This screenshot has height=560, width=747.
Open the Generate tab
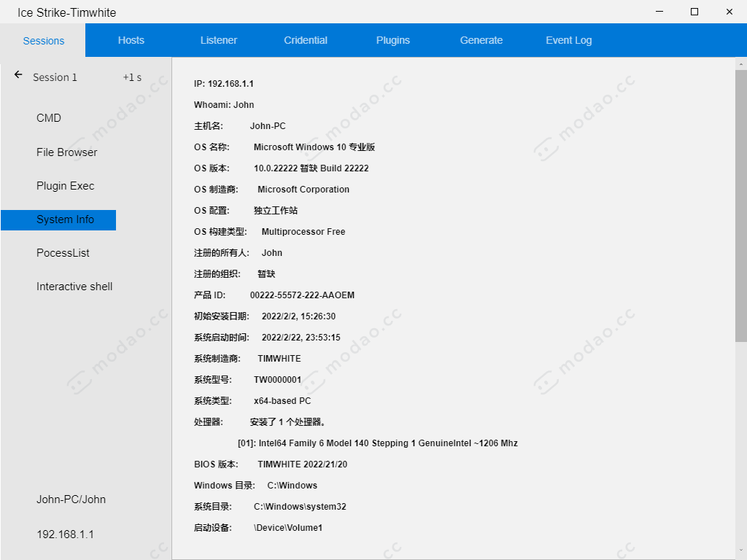point(481,40)
